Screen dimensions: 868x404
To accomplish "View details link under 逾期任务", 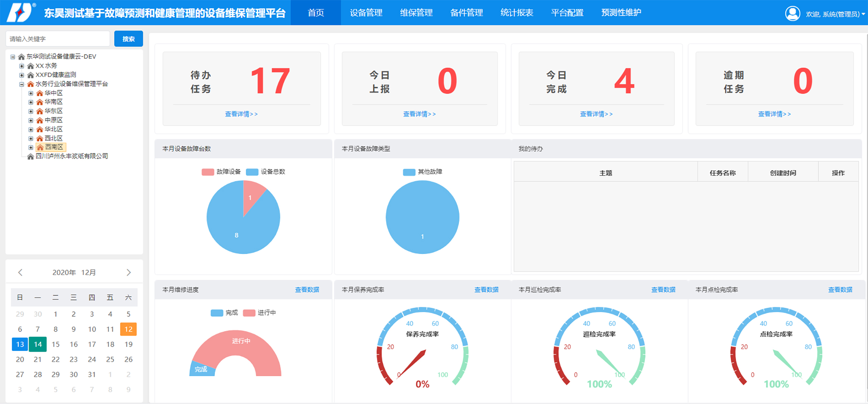I will pyautogui.click(x=774, y=114).
